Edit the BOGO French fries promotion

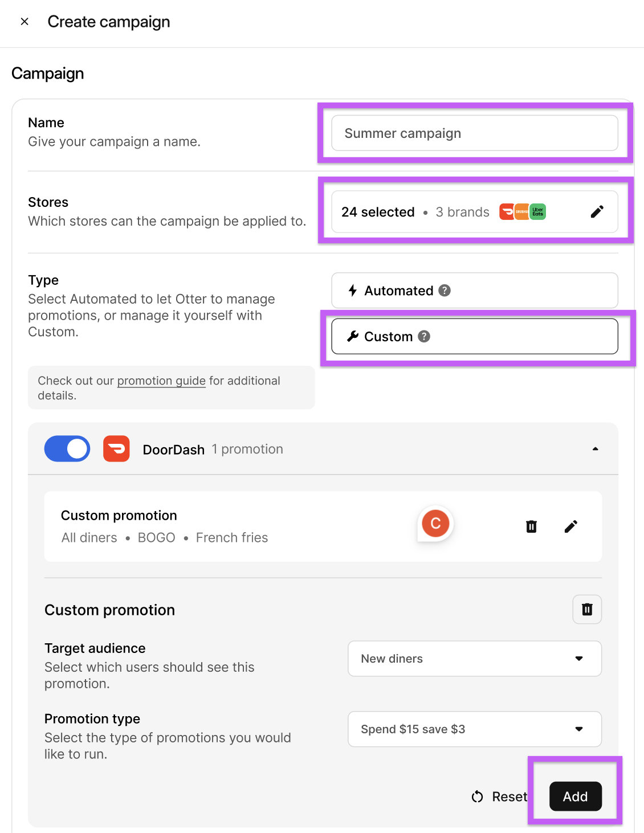point(570,526)
